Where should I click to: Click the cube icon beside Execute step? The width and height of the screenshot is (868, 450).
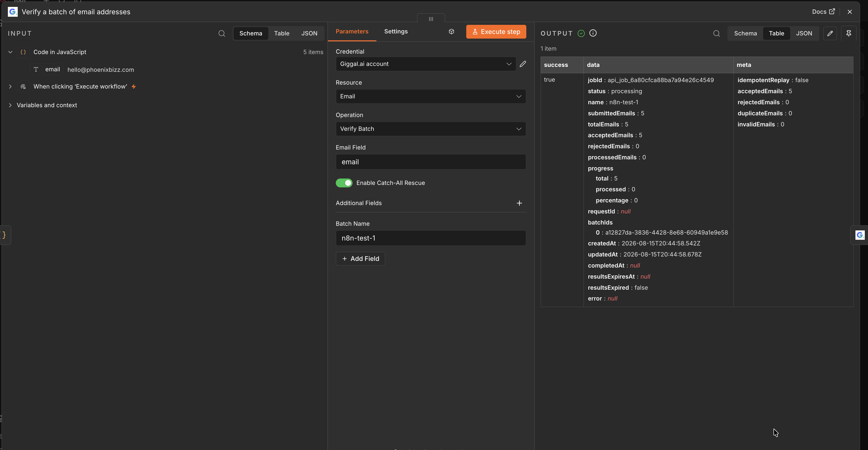451,32
